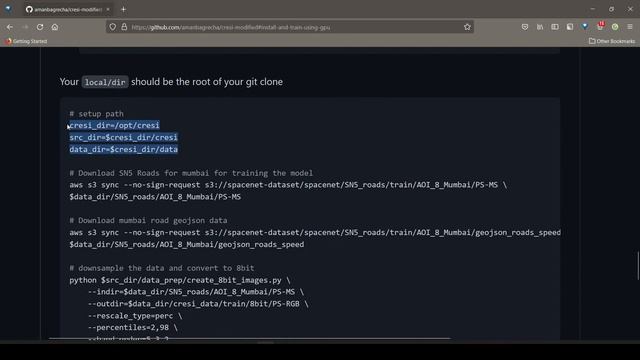Click the aws s3 sync geojson_roads_speed command
The width and height of the screenshot is (640, 360).
[315, 232]
